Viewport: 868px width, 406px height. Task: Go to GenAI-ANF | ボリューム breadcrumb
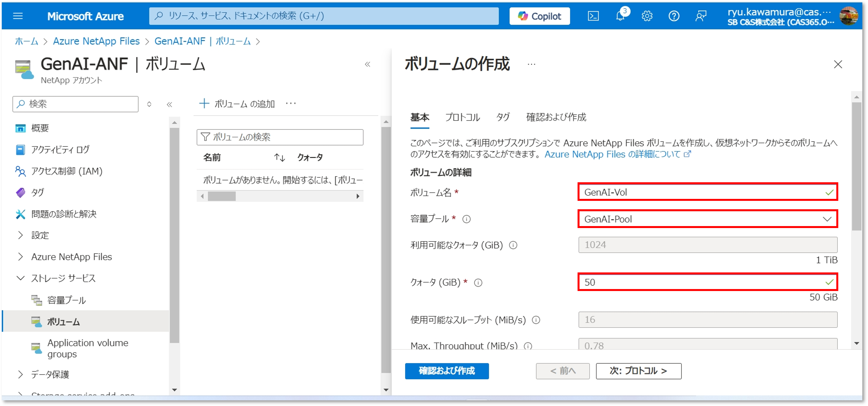[x=202, y=41]
